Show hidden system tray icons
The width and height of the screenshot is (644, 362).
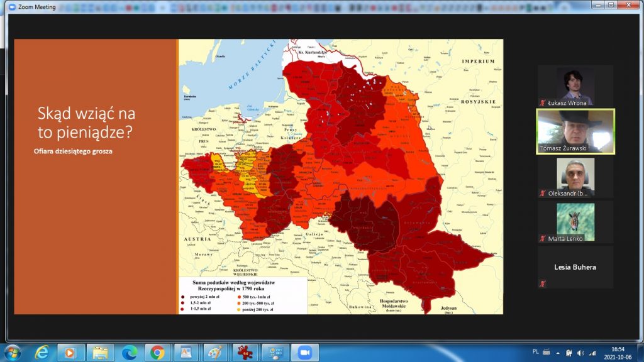point(557,353)
